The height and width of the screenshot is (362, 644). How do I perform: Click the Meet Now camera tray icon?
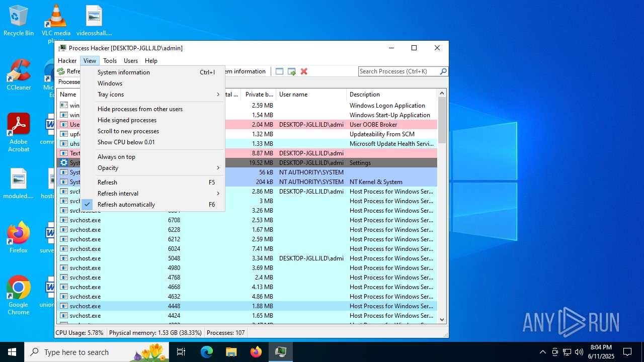coord(555,352)
